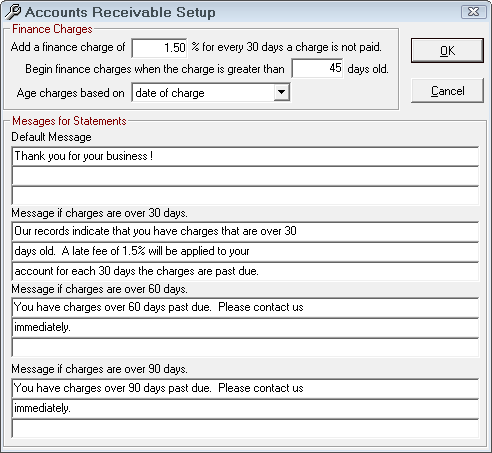
Task: Edit 'account for each 30 days' message line
Action: click(245, 271)
